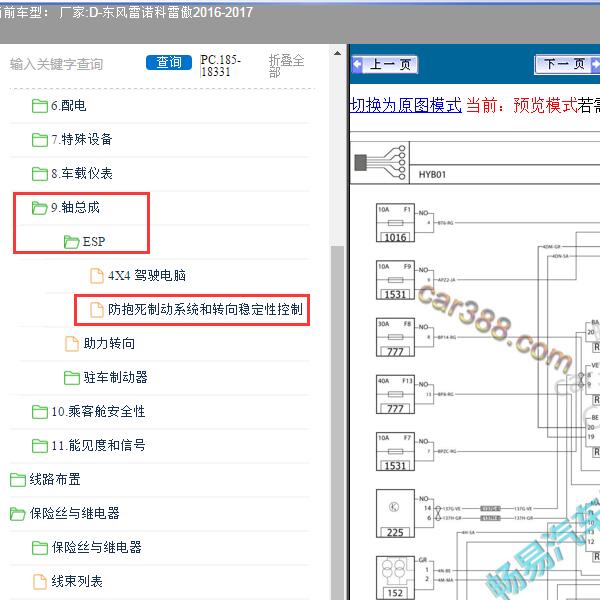Open the 4X4 驾驶电脑 diagram
Viewport: 600px width, 600px height.
click(147, 276)
